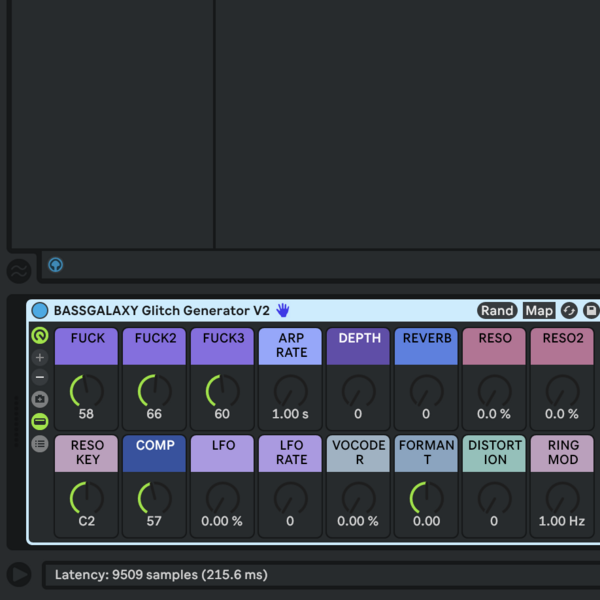
Task: Select the DISTORTION label header
Action: [x=494, y=453]
